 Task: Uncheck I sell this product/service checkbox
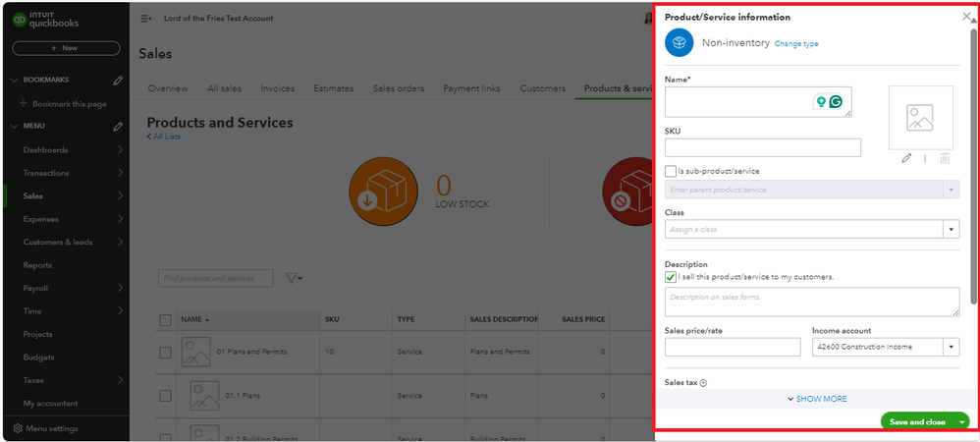[x=671, y=277]
